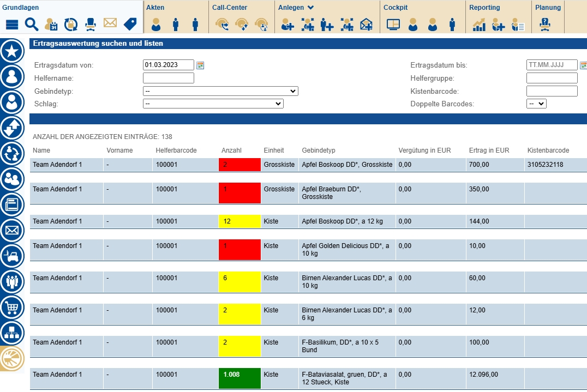Switch to the Planung tab
The height and width of the screenshot is (392, 587).
[548, 8]
